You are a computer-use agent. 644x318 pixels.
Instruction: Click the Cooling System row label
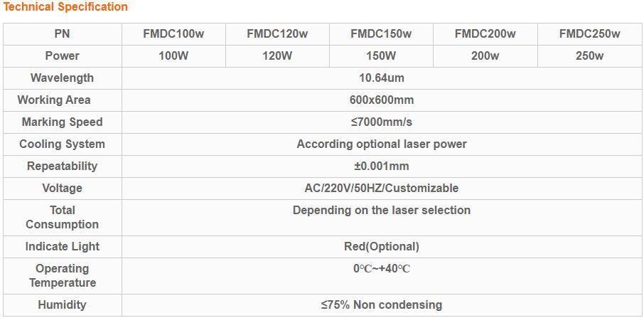pyautogui.click(x=62, y=144)
